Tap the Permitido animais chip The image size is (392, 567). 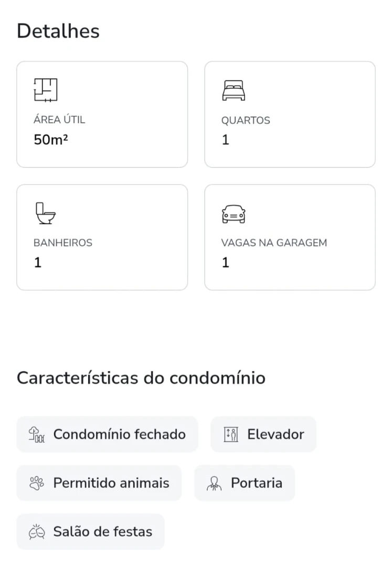pyautogui.click(x=99, y=483)
